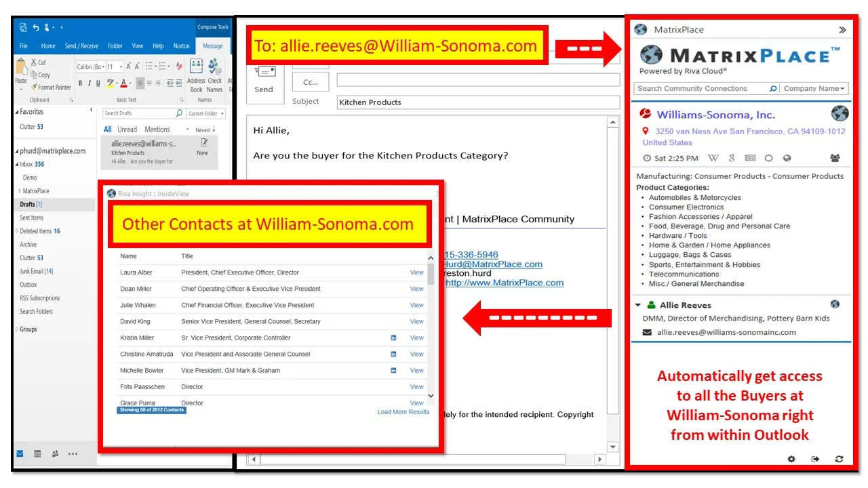Switch to the Send / Receive tab

click(x=81, y=46)
